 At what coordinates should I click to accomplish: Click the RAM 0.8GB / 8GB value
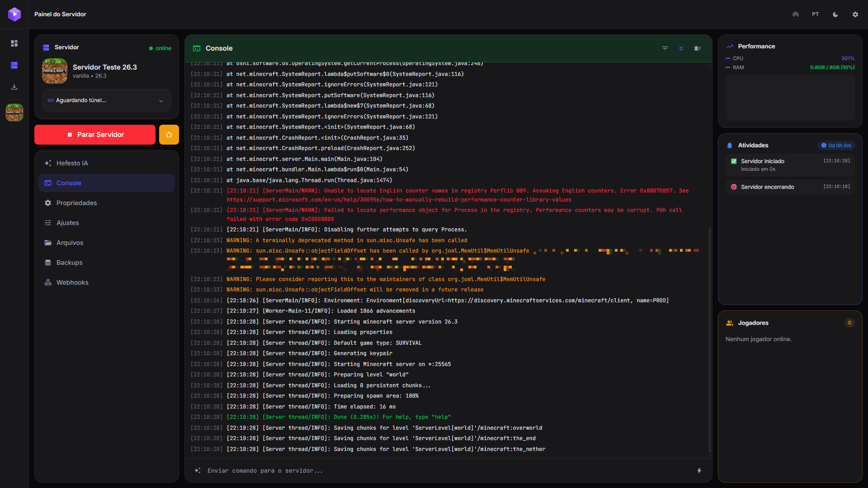pos(832,67)
